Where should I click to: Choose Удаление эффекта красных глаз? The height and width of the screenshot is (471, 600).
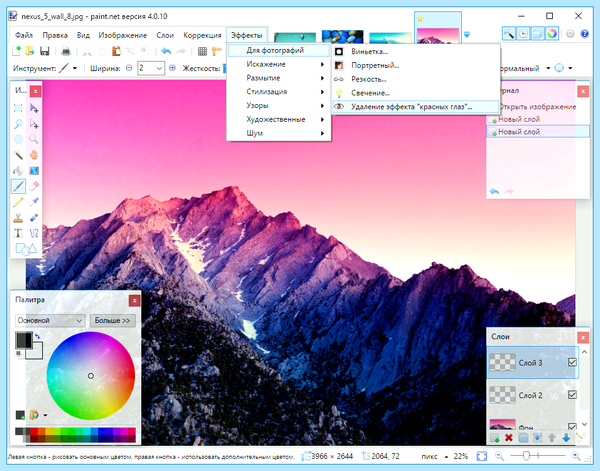coord(416,107)
